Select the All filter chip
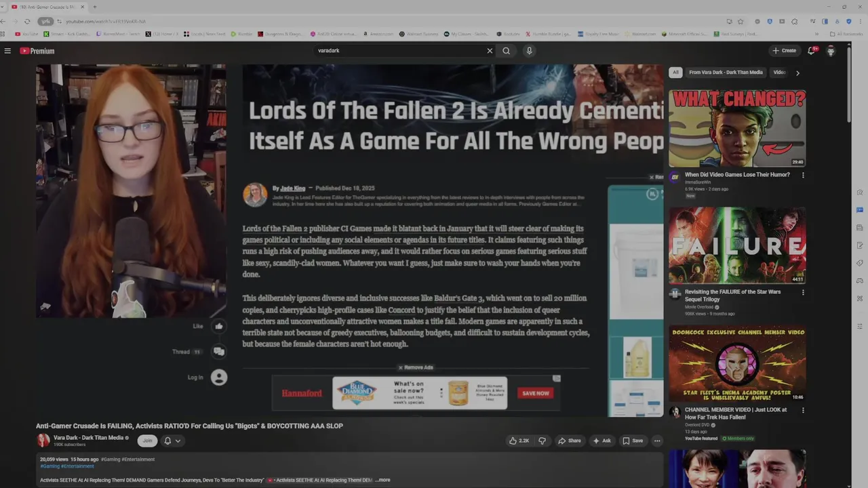 pos(675,73)
